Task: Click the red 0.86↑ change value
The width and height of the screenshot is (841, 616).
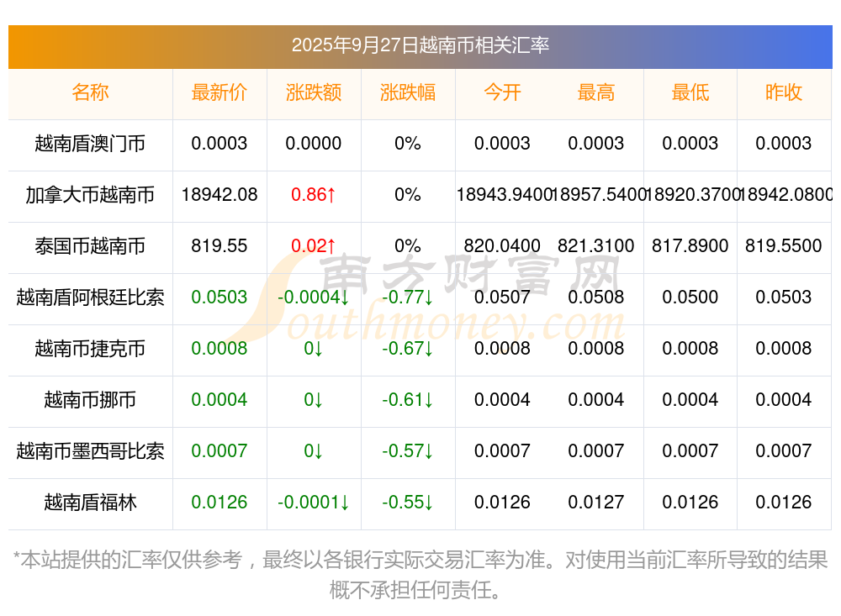Action: point(314,195)
